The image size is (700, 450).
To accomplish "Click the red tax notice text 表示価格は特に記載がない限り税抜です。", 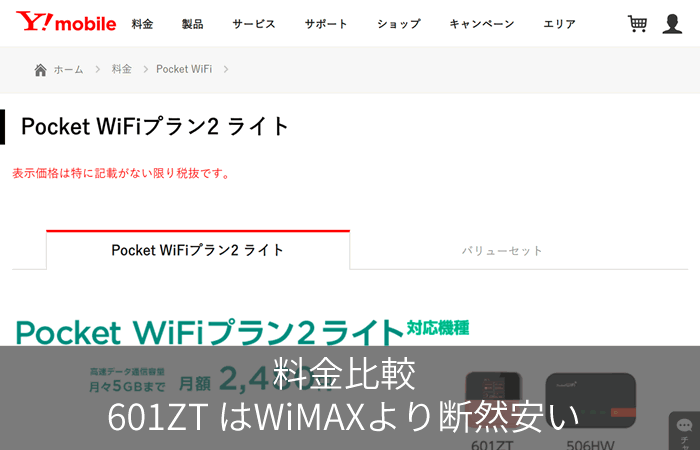I will (121, 173).
